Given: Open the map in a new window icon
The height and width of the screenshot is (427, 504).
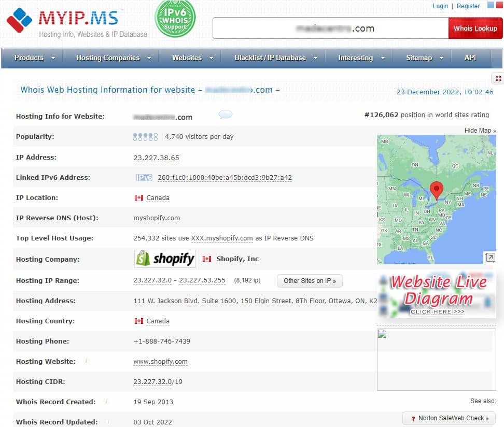Looking at the screenshot, I should [489, 258].
